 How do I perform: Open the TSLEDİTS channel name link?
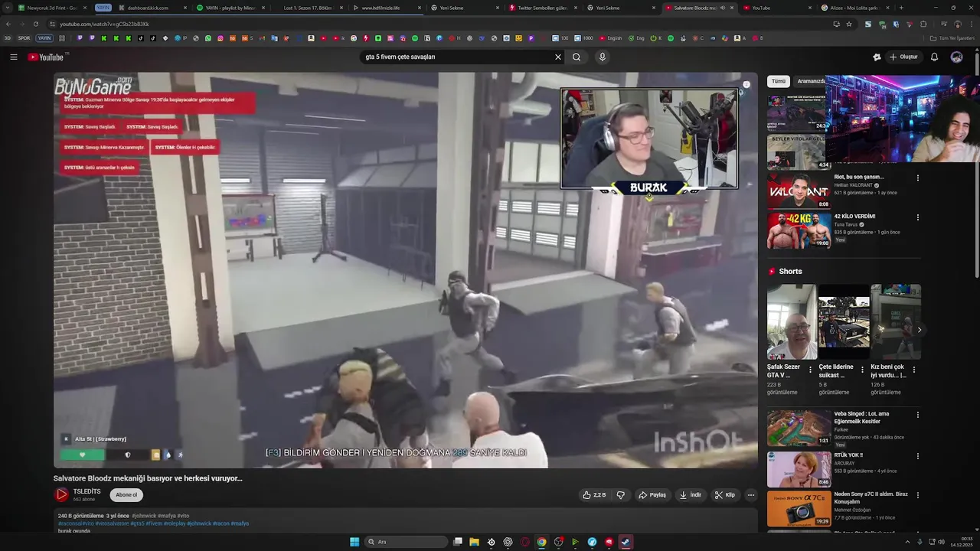click(x=87, y=491)
